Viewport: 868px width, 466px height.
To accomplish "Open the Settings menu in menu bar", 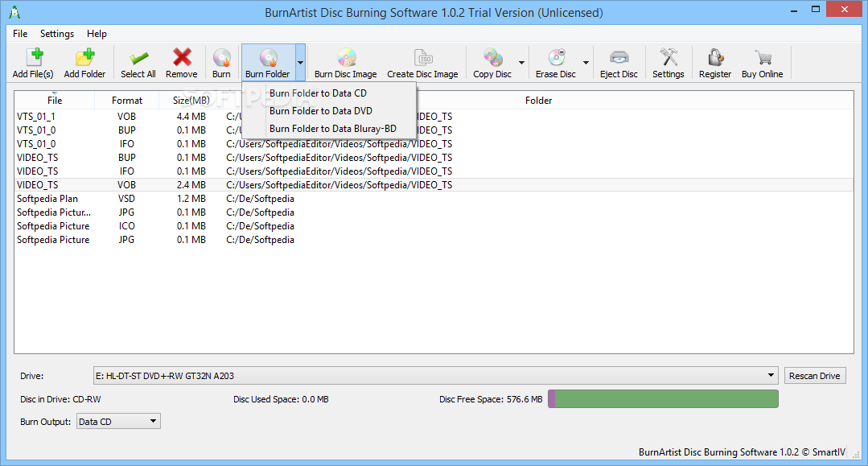I will [x=57, y=34].
